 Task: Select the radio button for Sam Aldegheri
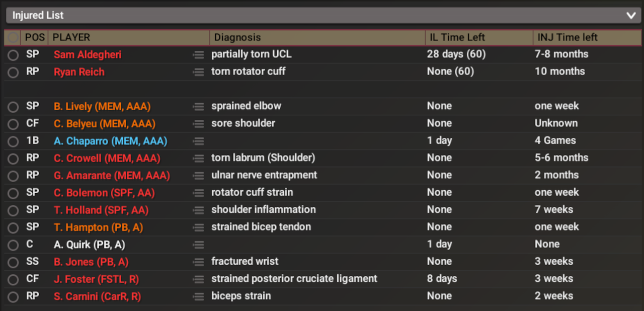point(13,55)
